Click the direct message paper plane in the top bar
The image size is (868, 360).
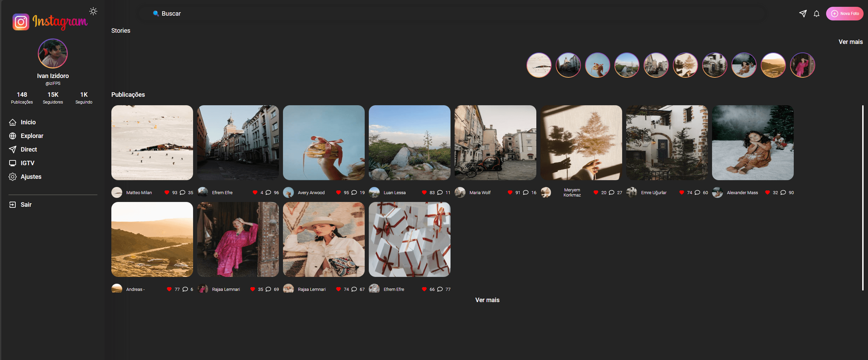pos(803,14)
